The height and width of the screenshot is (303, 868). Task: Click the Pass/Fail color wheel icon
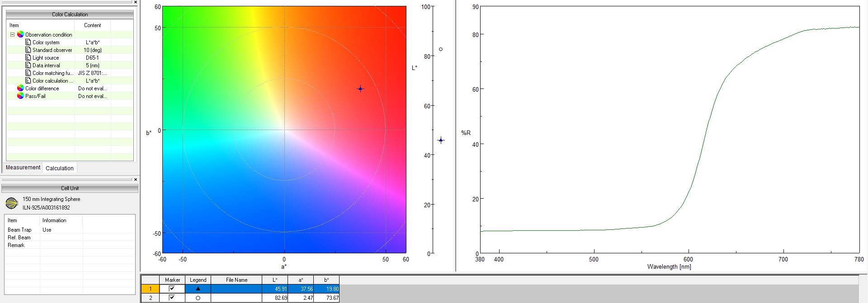pos(20,96)
